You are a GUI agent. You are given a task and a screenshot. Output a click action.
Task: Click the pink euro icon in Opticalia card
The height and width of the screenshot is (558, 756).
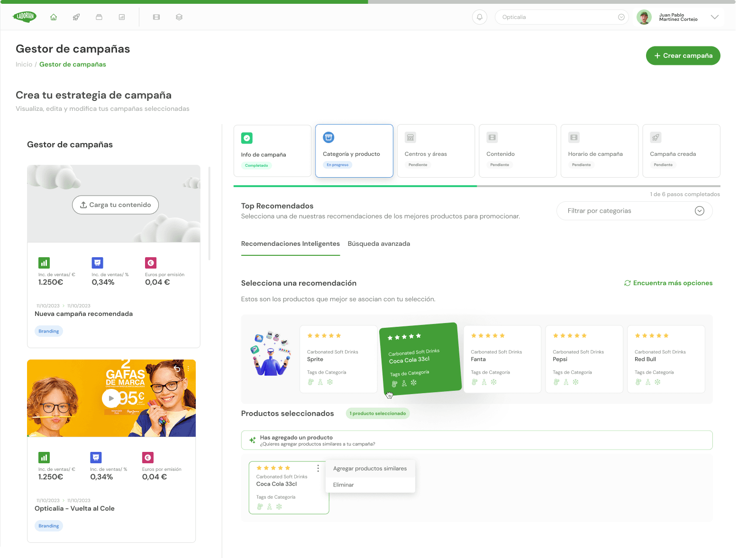(x=148, y=458)
